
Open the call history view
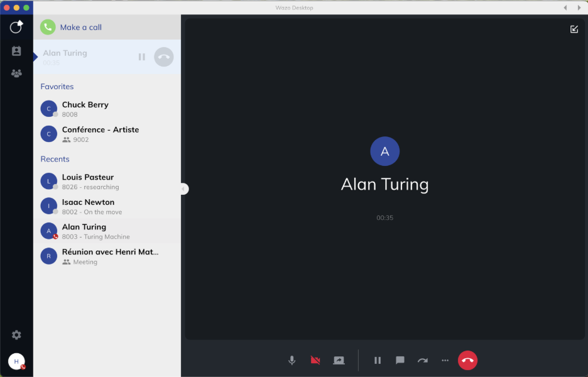point(16,27)
